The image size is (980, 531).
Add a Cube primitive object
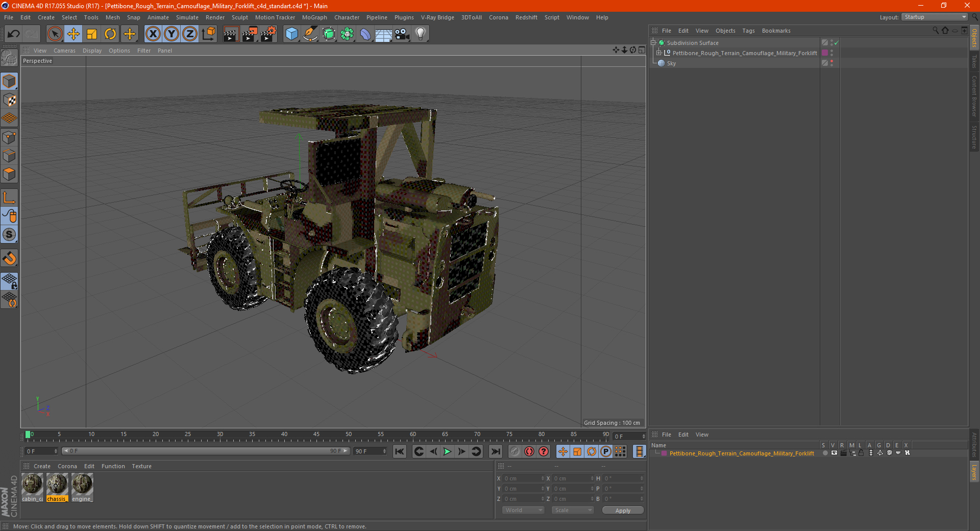click(x=291, y=34)
